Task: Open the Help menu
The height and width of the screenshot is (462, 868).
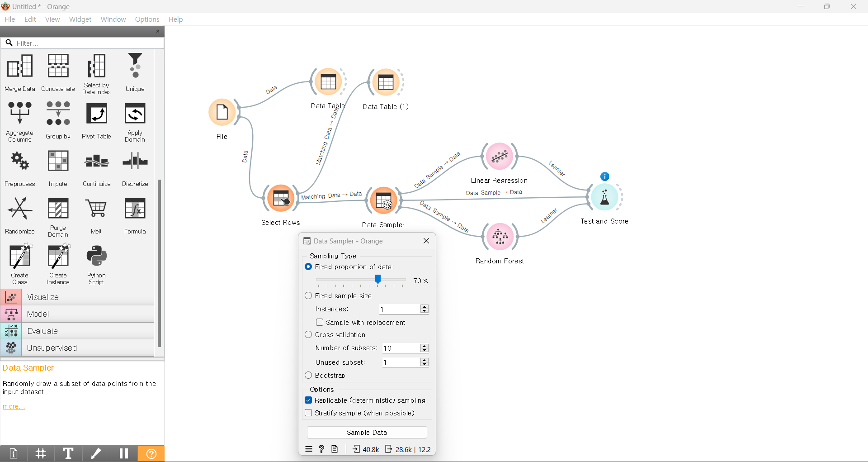Action: pyautogui.click(x=175, y=19)
